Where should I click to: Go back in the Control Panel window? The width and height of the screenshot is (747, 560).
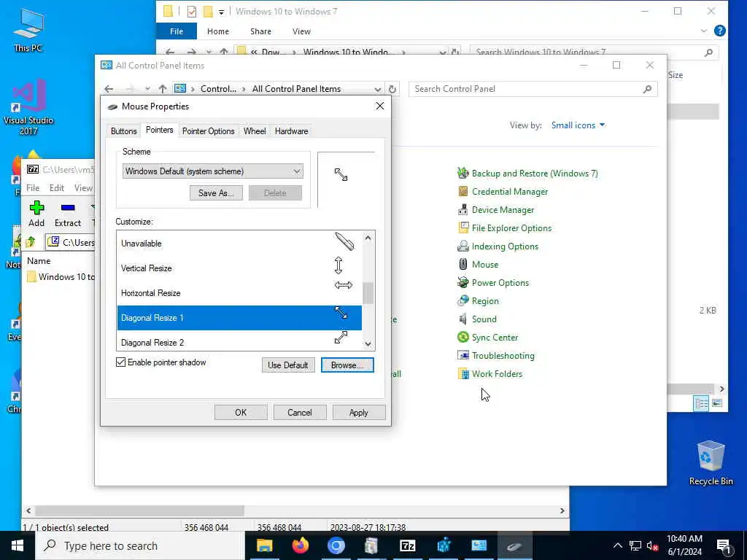point(109,89)
